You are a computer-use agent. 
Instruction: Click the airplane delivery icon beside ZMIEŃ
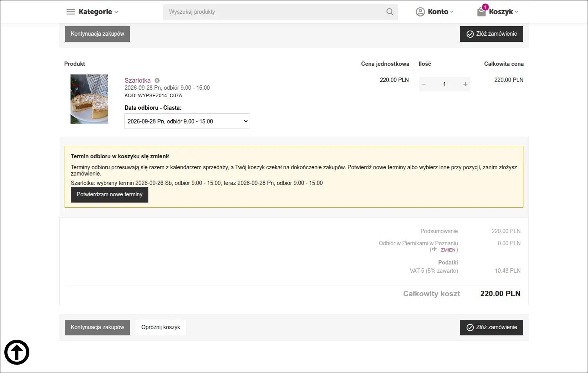(x=435, y=249)
